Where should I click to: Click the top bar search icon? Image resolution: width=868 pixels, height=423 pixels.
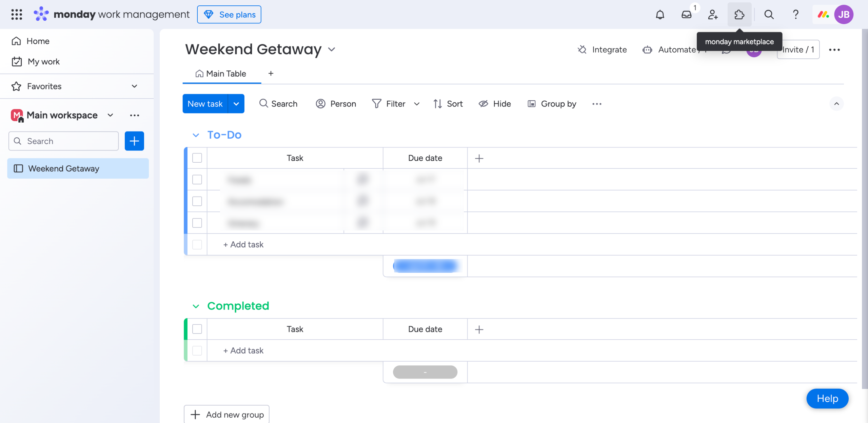[769, 15]
